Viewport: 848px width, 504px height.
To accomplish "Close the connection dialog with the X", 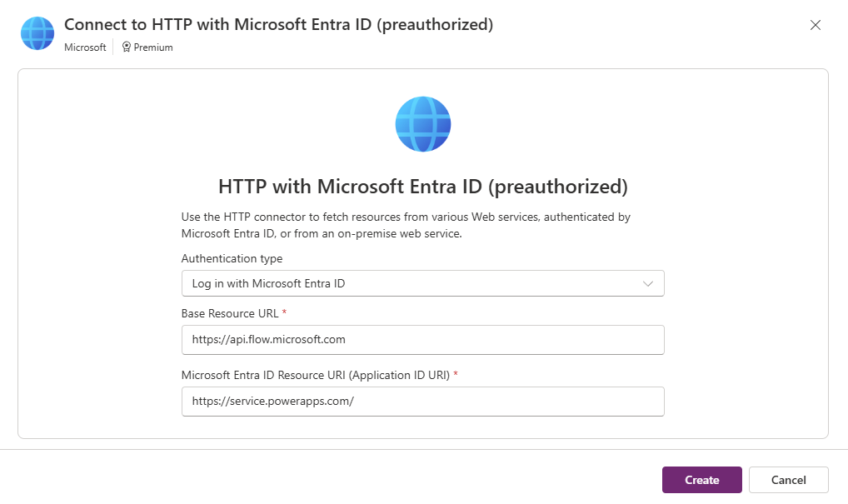I will point(815,25).
